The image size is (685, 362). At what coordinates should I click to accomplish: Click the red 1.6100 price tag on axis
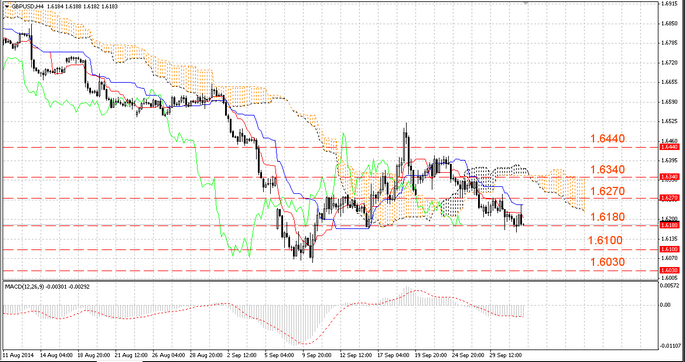669,249
